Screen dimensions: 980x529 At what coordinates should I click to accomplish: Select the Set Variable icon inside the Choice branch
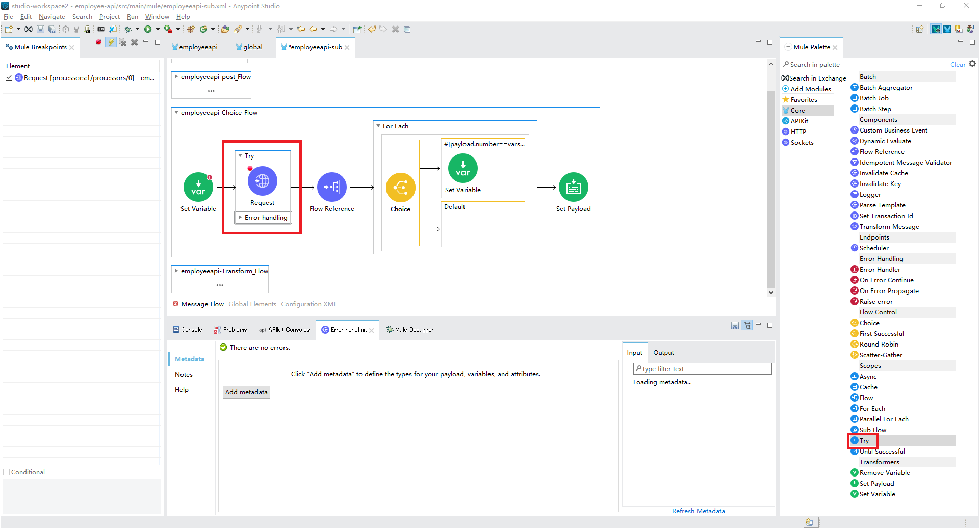click(463, 168)
